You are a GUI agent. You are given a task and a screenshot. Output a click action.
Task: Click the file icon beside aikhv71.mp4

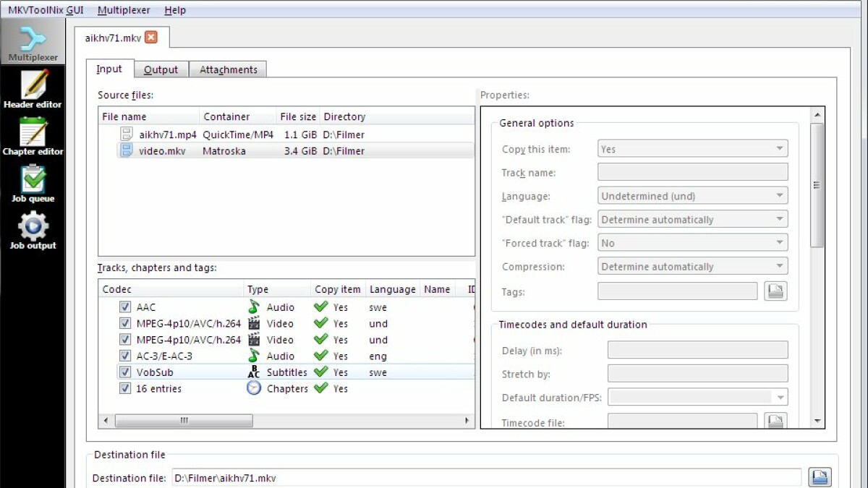127,134
